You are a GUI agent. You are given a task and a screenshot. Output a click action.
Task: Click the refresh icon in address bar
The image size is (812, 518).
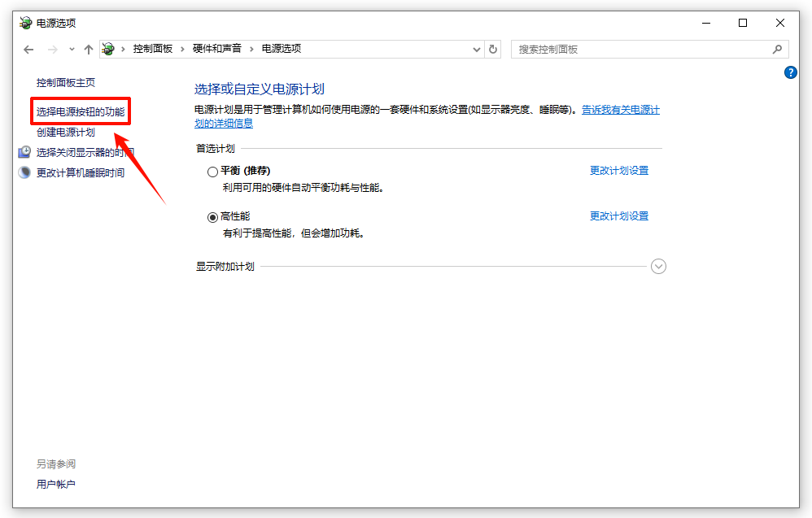(494, 49)
